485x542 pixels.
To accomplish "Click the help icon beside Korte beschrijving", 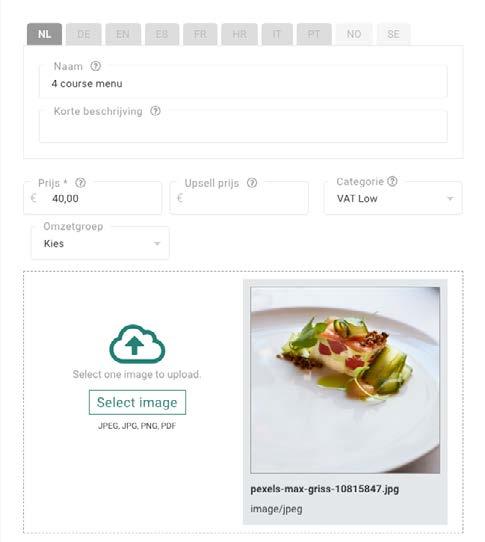I will pyautogui.click(x=155, y=111).
